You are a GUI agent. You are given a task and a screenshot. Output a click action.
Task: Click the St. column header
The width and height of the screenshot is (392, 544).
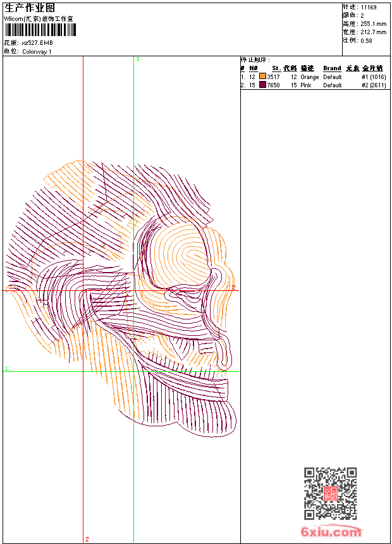276,68
